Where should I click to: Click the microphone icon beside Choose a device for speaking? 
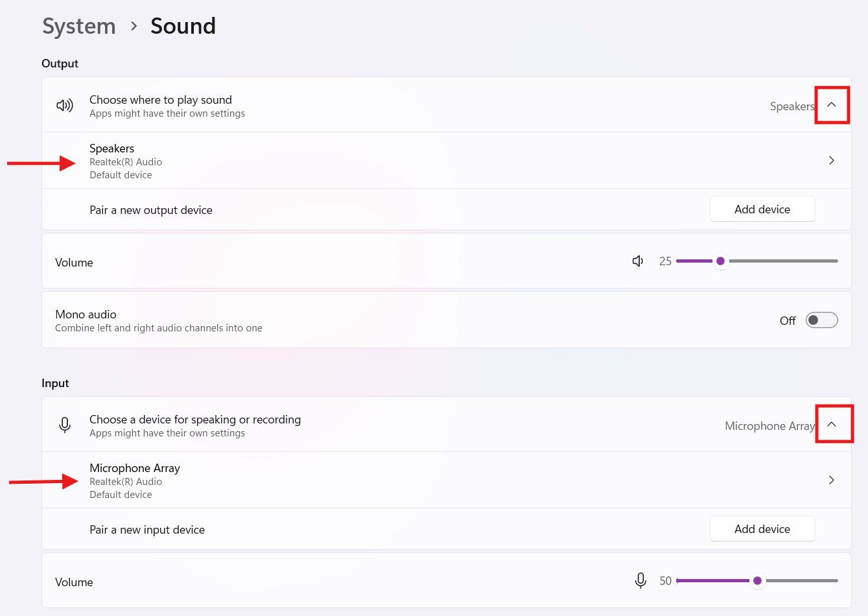(x=65, y=425)
